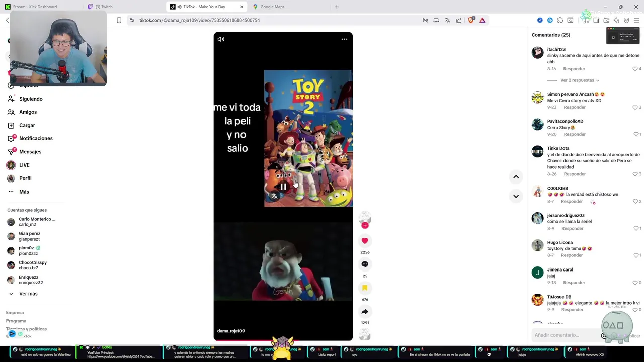This screenshot has width=644, height=362.
Task: Bookmark this page in Brave
Action: (x=119, y=20)
